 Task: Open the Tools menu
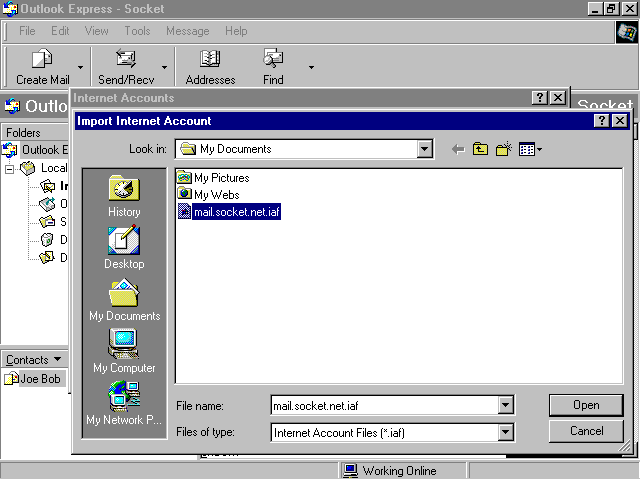click(x=137, y=31)
